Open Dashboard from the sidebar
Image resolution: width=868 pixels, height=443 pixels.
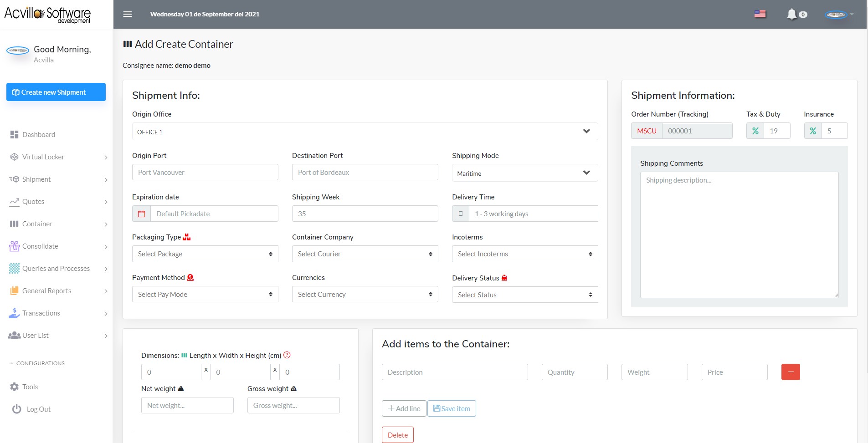pyautogui.click(x=39, y=135)
